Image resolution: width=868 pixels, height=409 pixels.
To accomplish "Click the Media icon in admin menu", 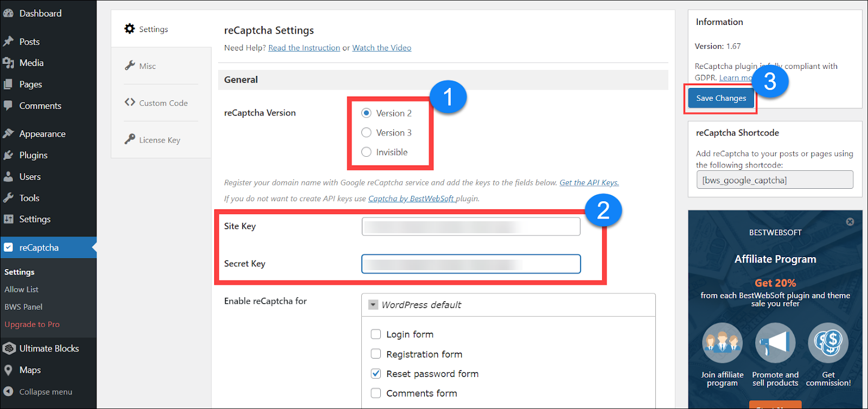I will 8,63.
